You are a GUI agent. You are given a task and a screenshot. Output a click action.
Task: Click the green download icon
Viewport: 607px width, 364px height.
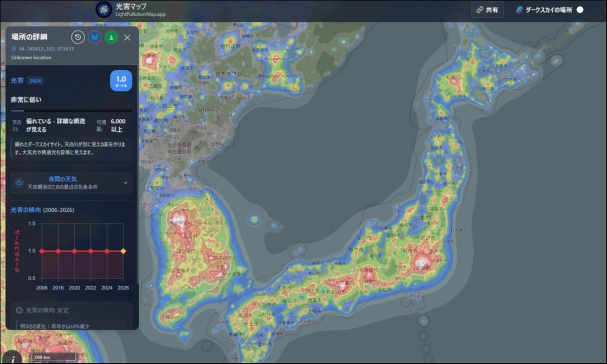[111, 37]
